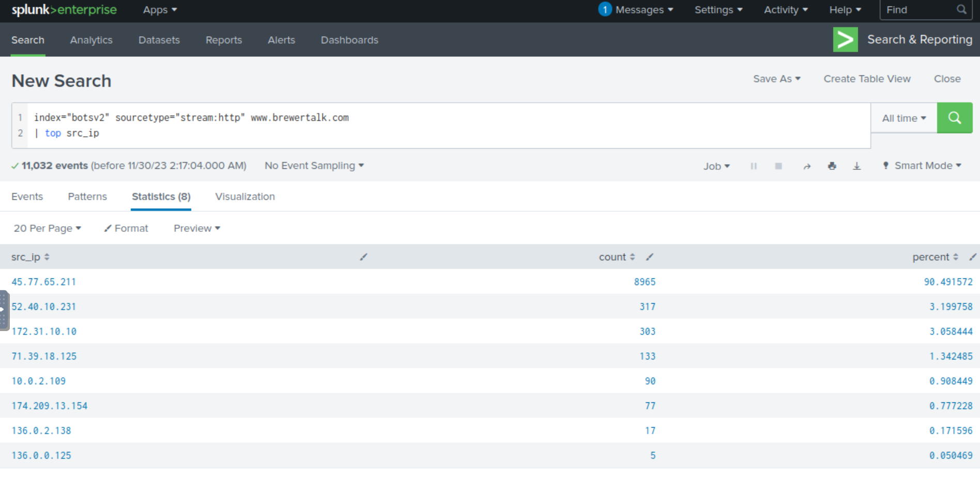The image size is (980, 502).
Task: Open the Apps dropdown menu
Action: pos(160,10)
